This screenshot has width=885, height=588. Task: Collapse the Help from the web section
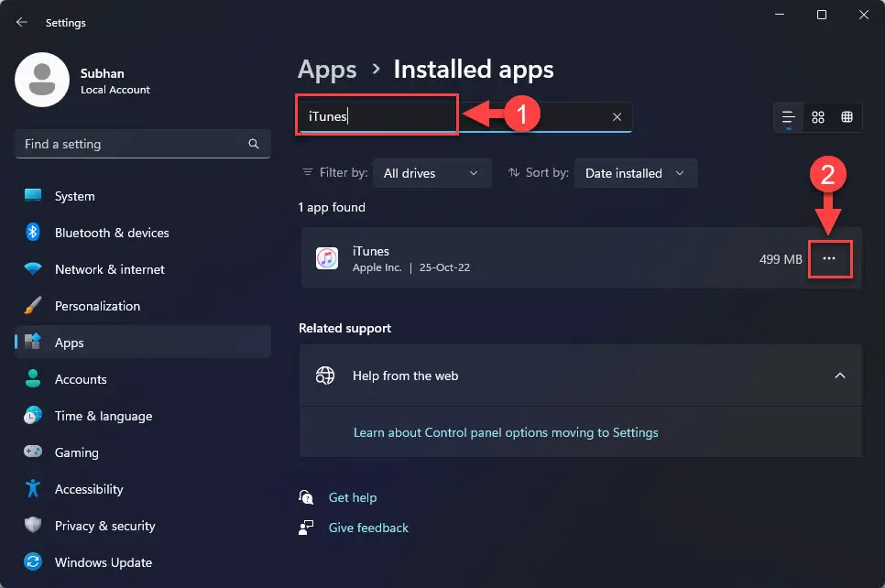(x=840, y=376)
